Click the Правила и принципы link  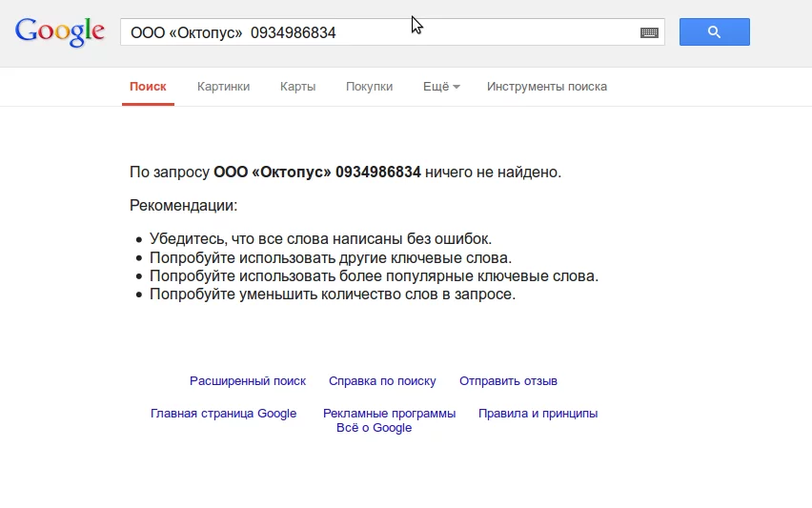(x=538, y=414)
